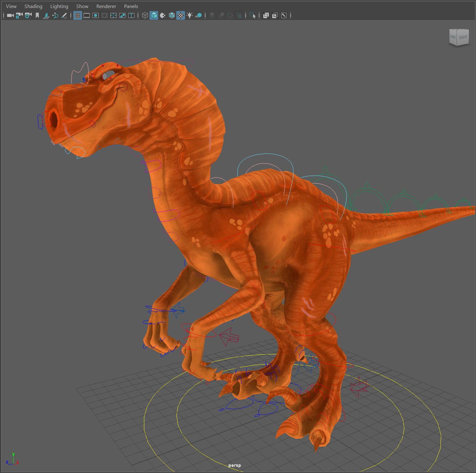
Task: Click the FRONT face of the ViewCube
Action: [x=453, y=37]
